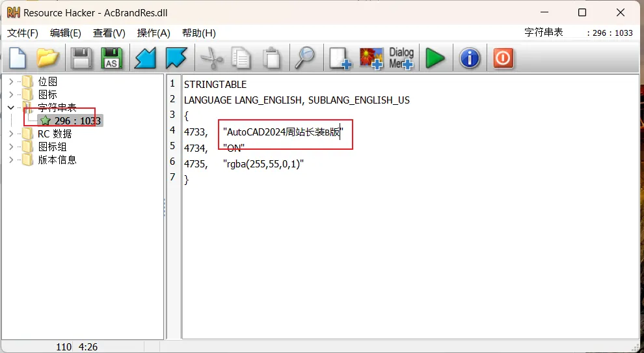Click the STRINGTABLE line in editor
This screenshot has height=353, width=644.
(215, 84)
